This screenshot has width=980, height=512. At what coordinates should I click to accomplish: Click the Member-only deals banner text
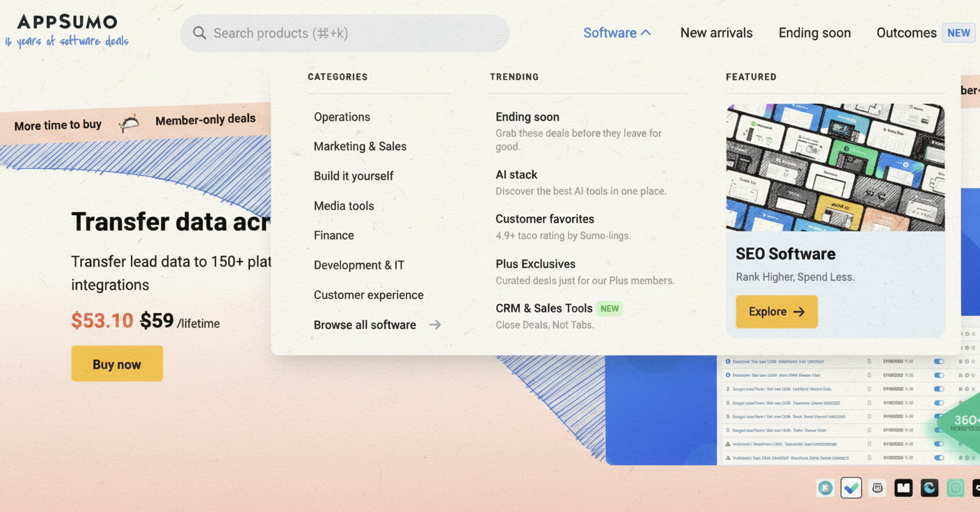(x=205, y=120)
